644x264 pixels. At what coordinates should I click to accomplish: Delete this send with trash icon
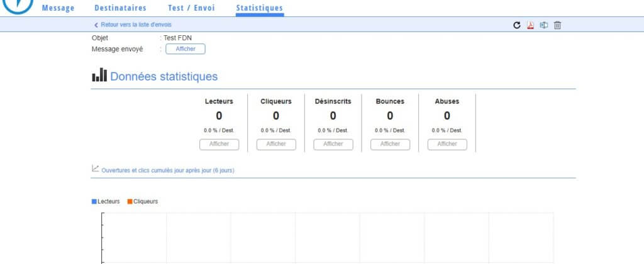point(557,25)
